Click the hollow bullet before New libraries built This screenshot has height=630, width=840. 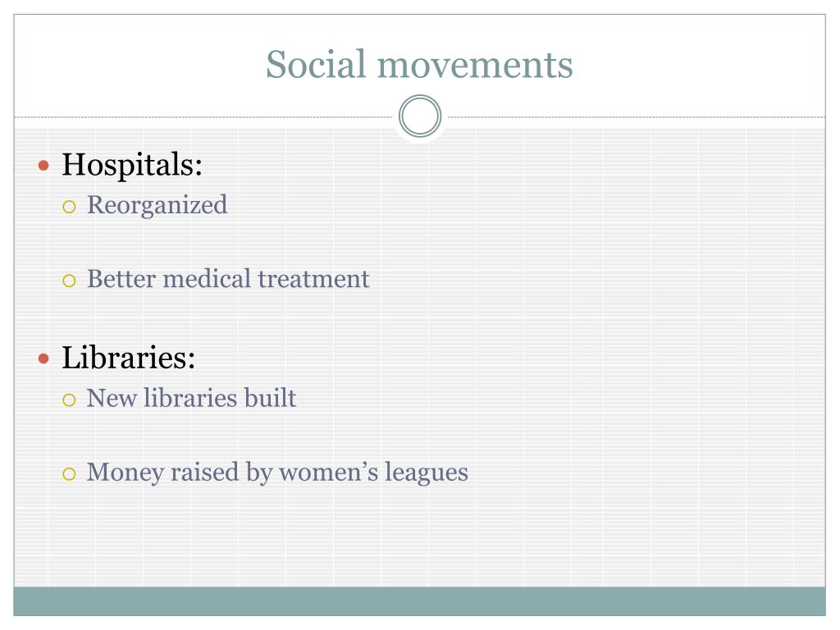(69, 399)
